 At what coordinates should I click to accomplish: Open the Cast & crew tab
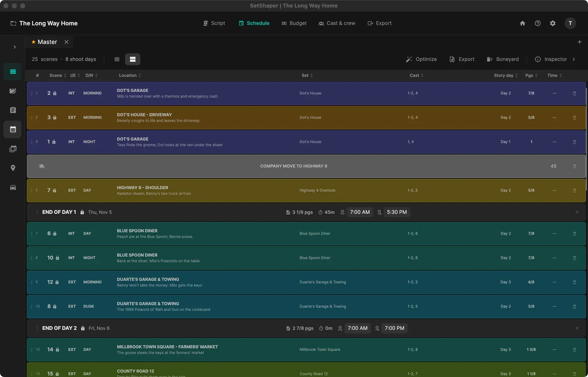[x=337, y=23]
